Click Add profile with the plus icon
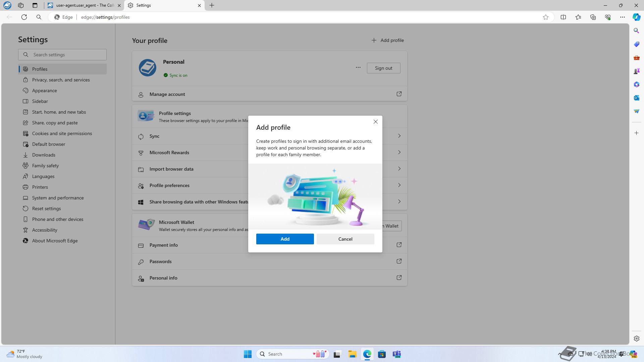This screenshot has width=644, height=362. pos(387,40)
